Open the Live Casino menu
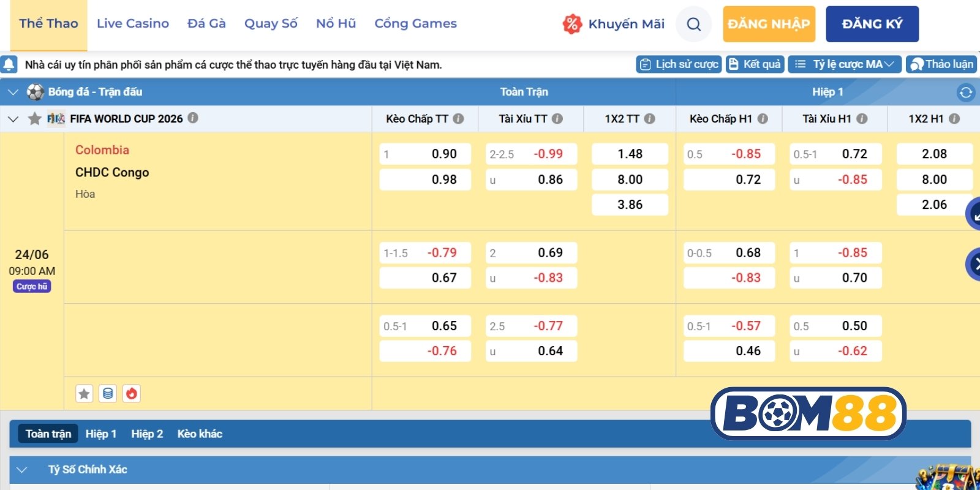Viewport: 980px width, 490px height. [133, 23]
